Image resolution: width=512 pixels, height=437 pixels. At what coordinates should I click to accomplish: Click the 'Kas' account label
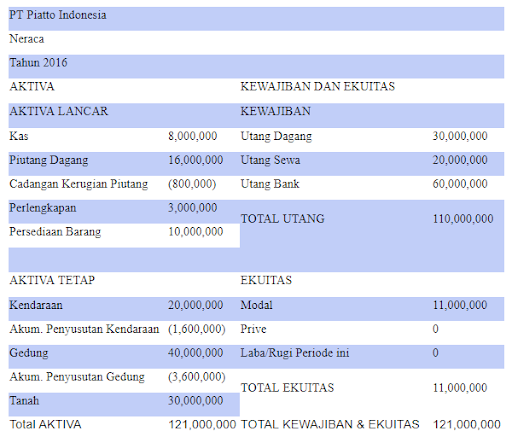(19, 136)
